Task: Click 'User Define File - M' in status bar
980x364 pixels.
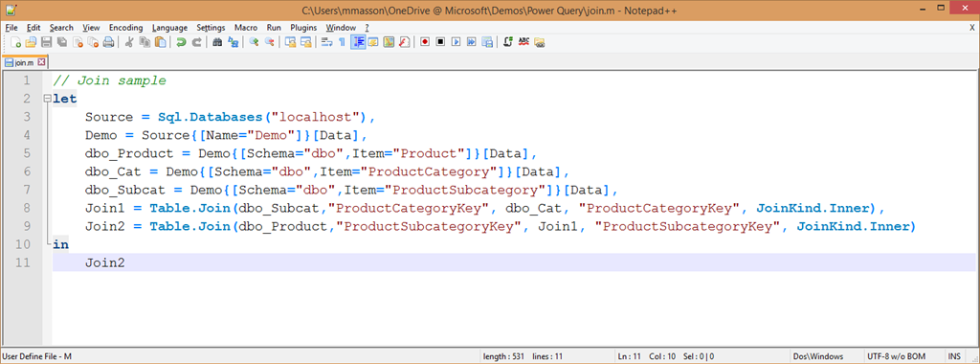Action: [37, 356]
